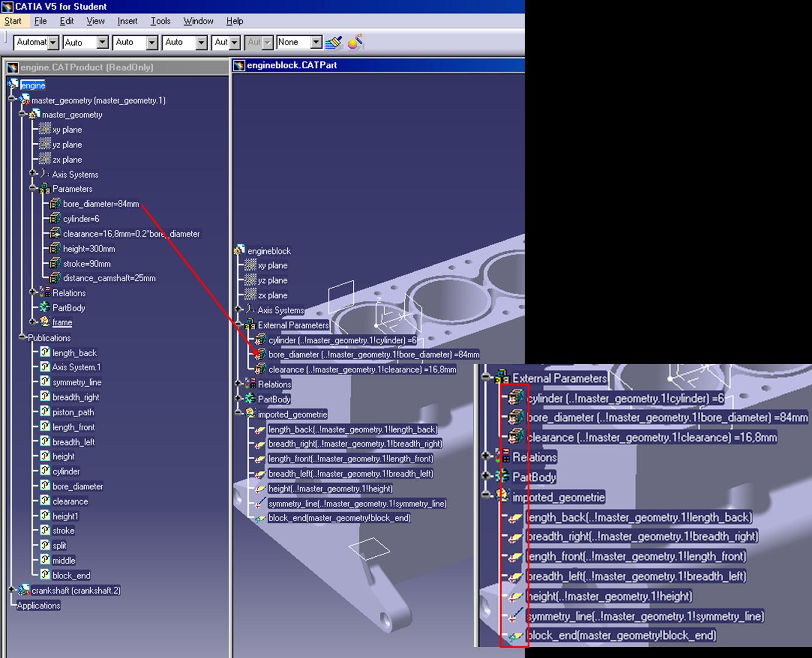The image size is (812, 658).
Task: Open the Tools menu
Action: click(160, 21)
